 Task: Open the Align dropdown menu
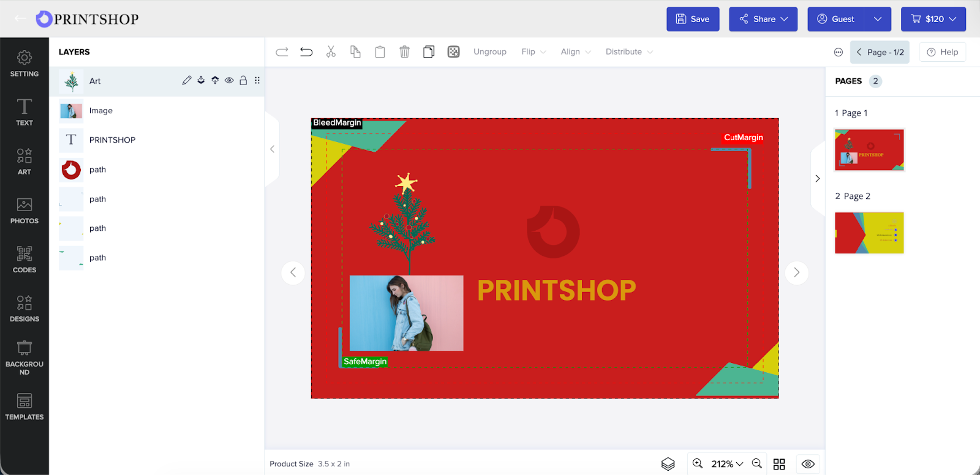(575, 52)
